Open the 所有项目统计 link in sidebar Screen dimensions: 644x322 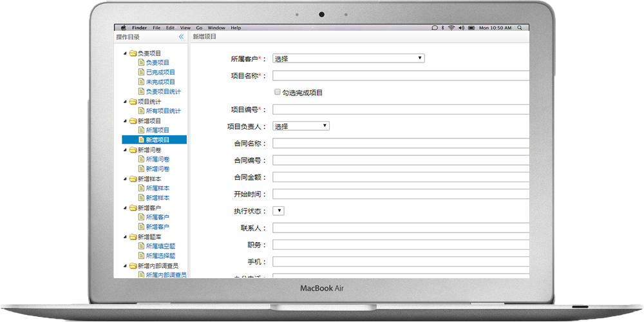tap(163, 111)
